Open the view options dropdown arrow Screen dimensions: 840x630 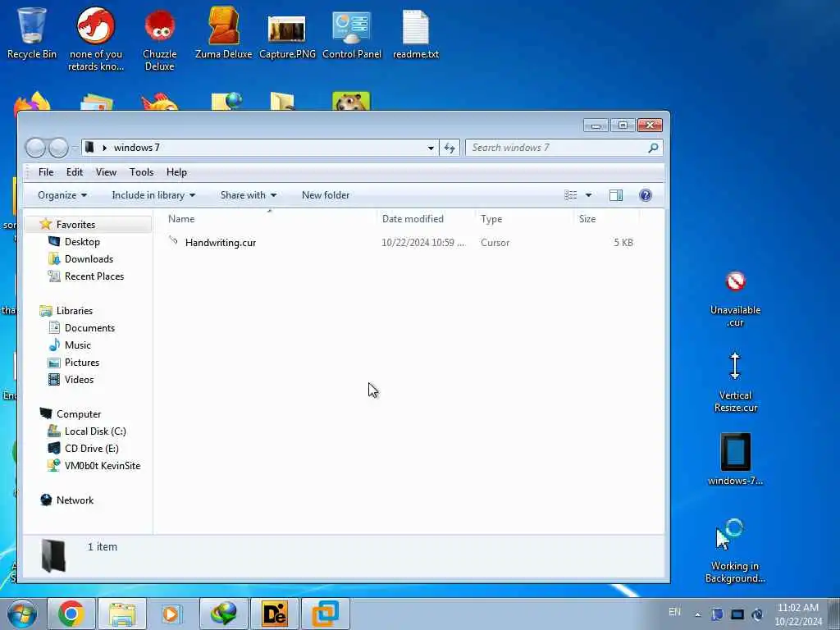(588, 195)
